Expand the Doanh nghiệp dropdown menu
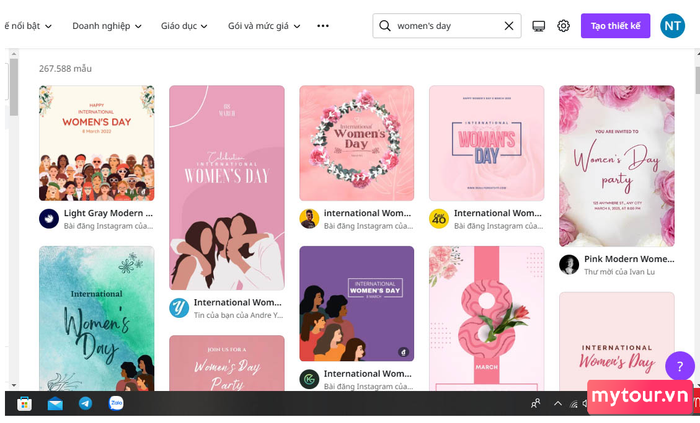This screenshot has height=423, width=700. pos(106,26)
